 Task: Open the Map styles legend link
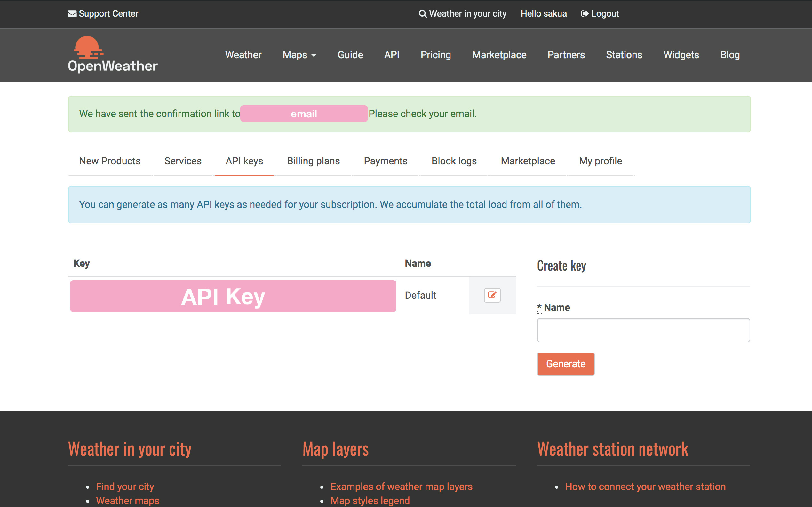(x=370, y=501)
